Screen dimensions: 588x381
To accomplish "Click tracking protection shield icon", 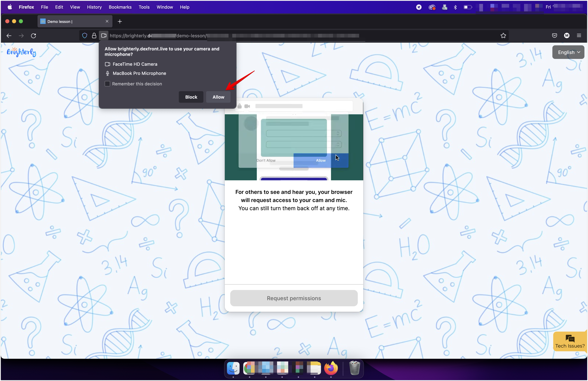I will [x=85, y=36].
